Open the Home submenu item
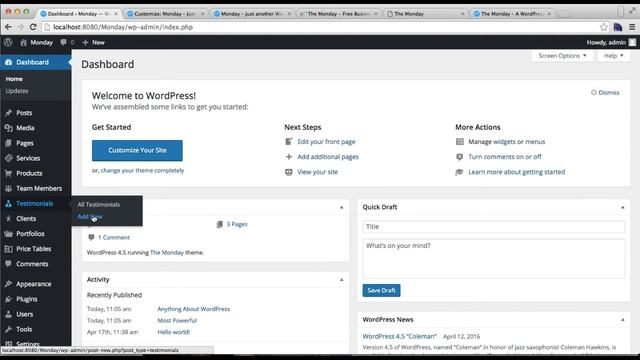640x360 pixels. pos(14,79)
